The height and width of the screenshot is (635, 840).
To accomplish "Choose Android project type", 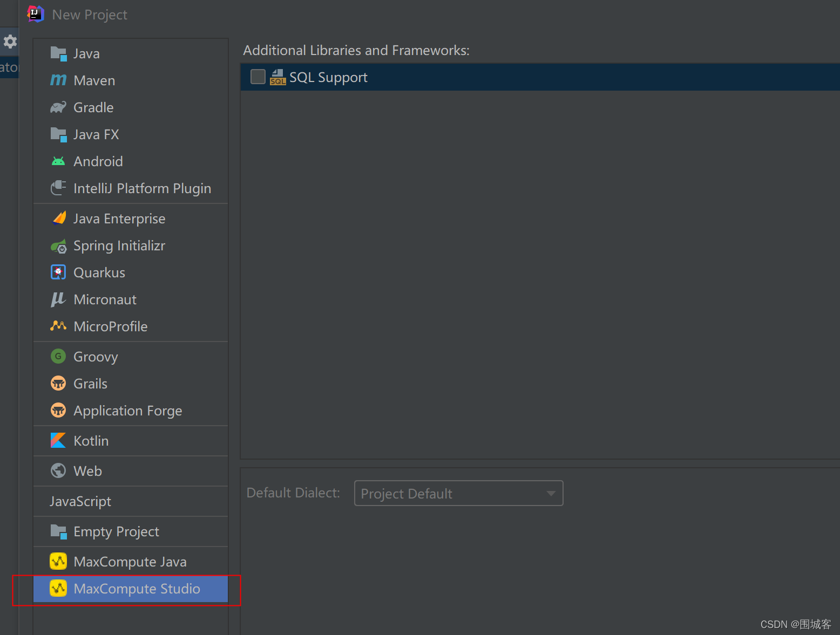I will click(131, 161).
